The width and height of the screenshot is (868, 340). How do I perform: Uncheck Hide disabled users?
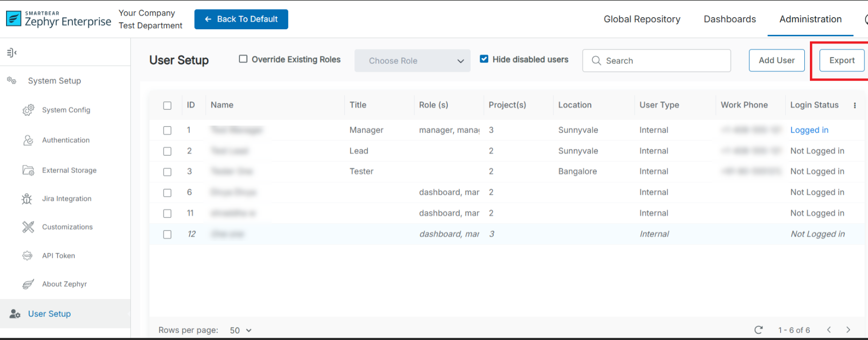[484, 59]
